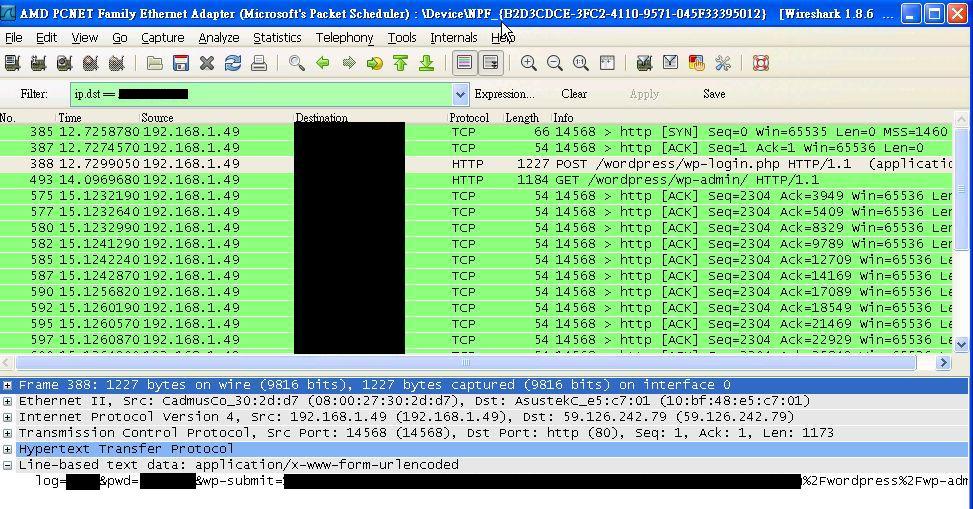Screen dimensions: 973x509
Task: Click the Expression... button
Action: coord(504,94)
